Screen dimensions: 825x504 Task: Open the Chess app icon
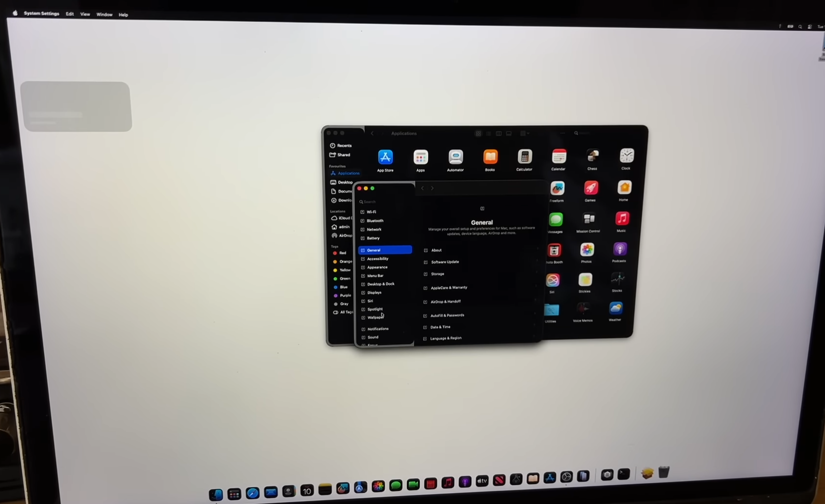pyautogui.click(x=592, y=156)
